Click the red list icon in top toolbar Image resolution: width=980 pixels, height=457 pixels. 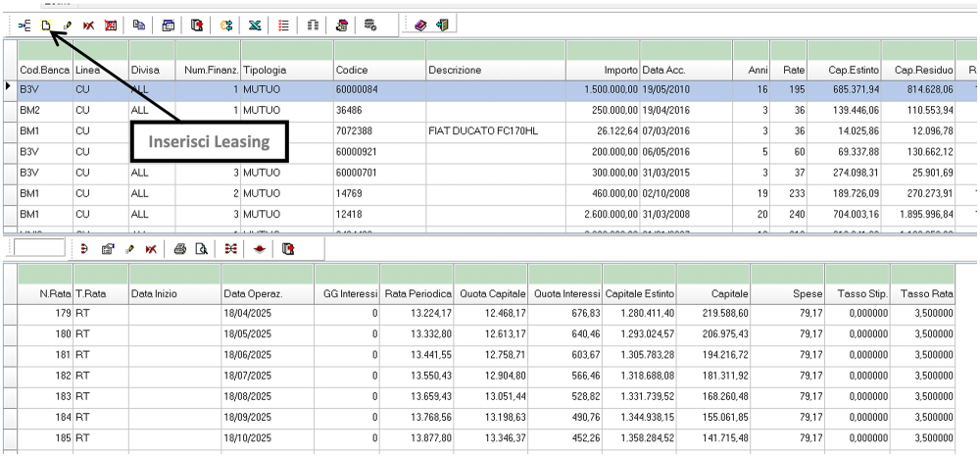coord(283,25)
